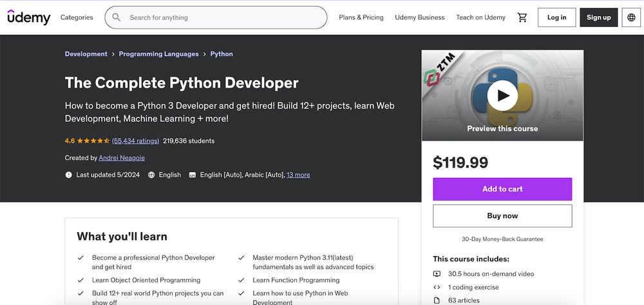Screen dimensions: 644x305
Task: Show the 13 more caption languages
Action: 298,175
